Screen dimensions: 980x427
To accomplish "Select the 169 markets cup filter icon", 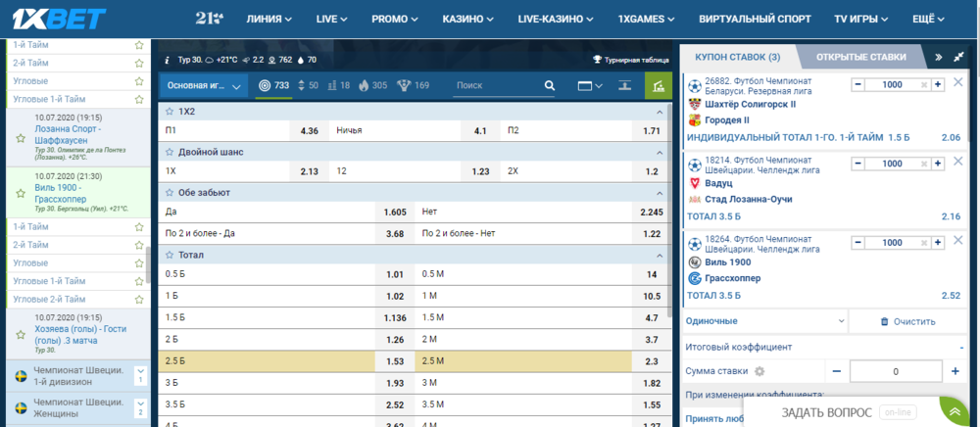I will pyautogui.click(x=414, y=85).
